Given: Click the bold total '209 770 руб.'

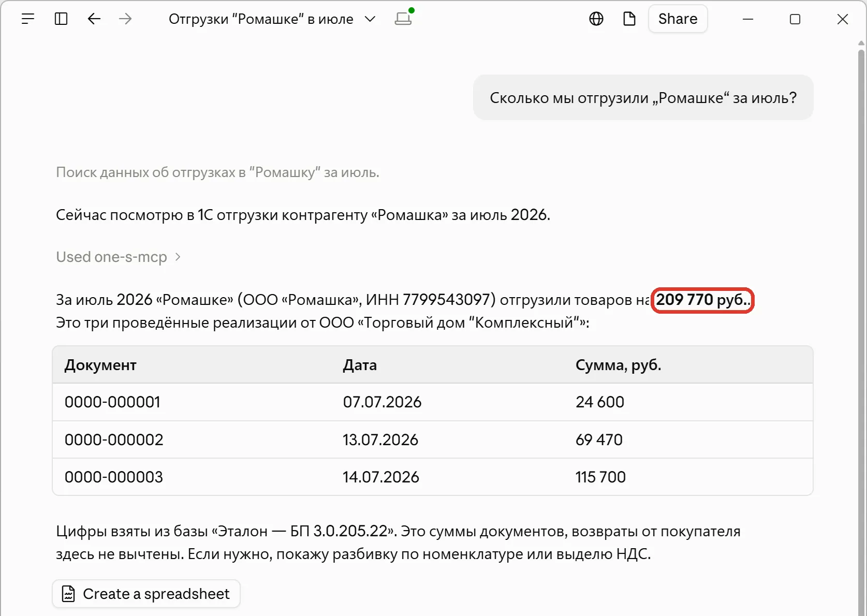Looking at the screenshot, I should click(702, 300).
